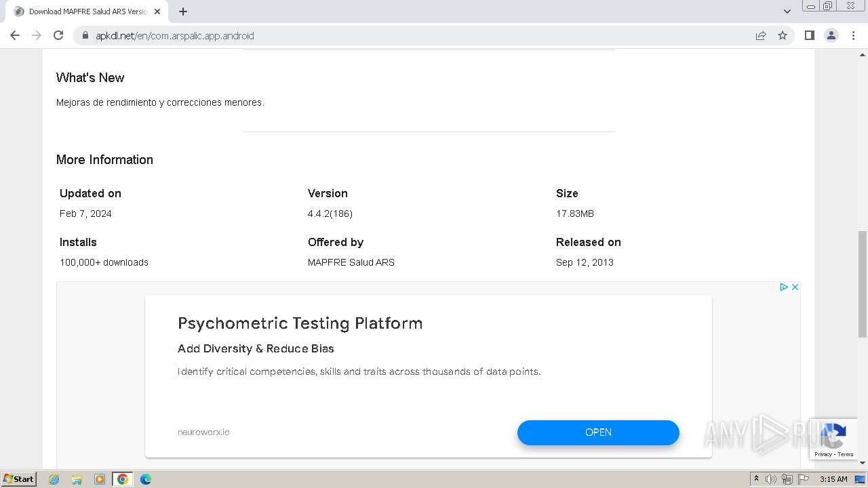Open Chrome's three-dot menu
Screen dimensions: 868x488
(x=854, y=35)
